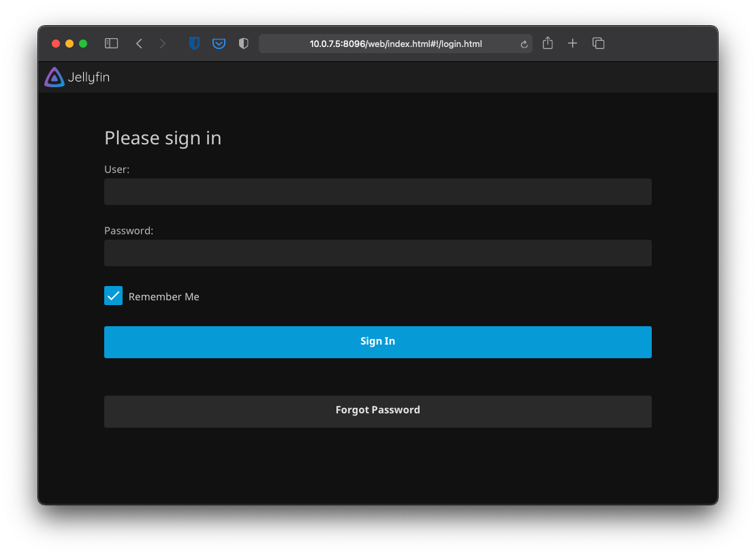This screenshot has width=756, height=555.
Task: Toggle the Safari sidebar
Action: (x=112, y=44)
